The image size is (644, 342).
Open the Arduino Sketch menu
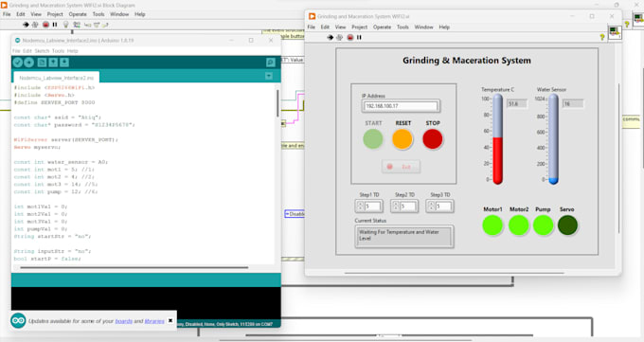click(42, 51)
